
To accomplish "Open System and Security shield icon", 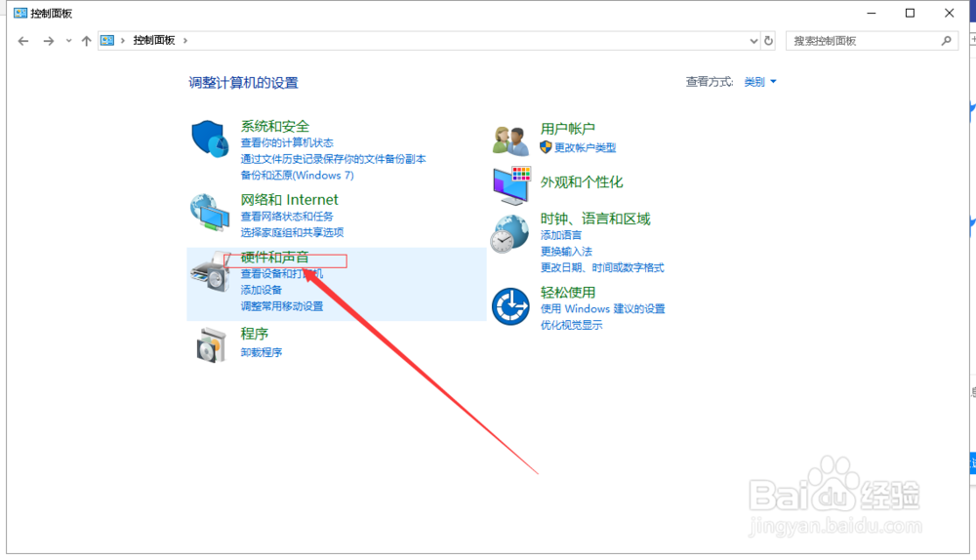I will point(210,139).
